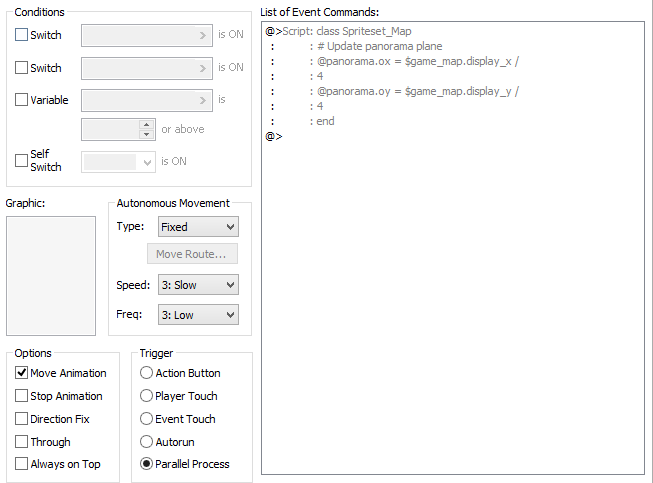Open the Speed dropdown showing 3: Slow
This screenshot has height=483, width=653.
[x=198, y=285]
